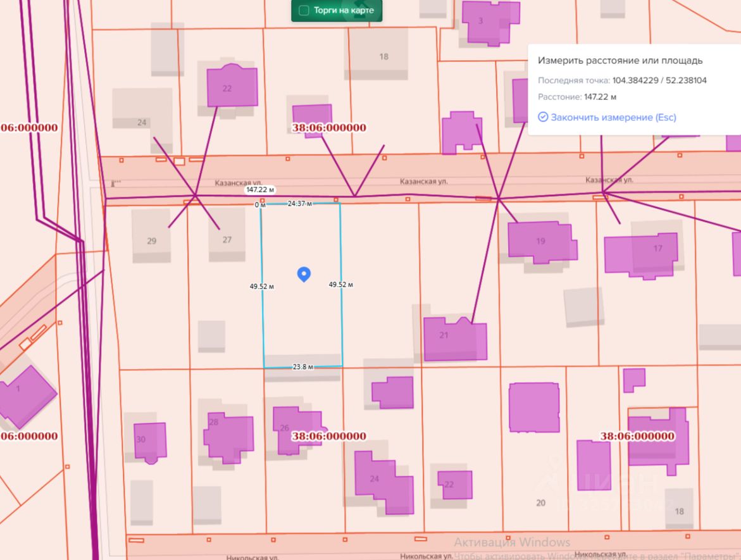Select purple building number 22 on north side
This screenshot has height=560, width=741.
coord(232,85)
